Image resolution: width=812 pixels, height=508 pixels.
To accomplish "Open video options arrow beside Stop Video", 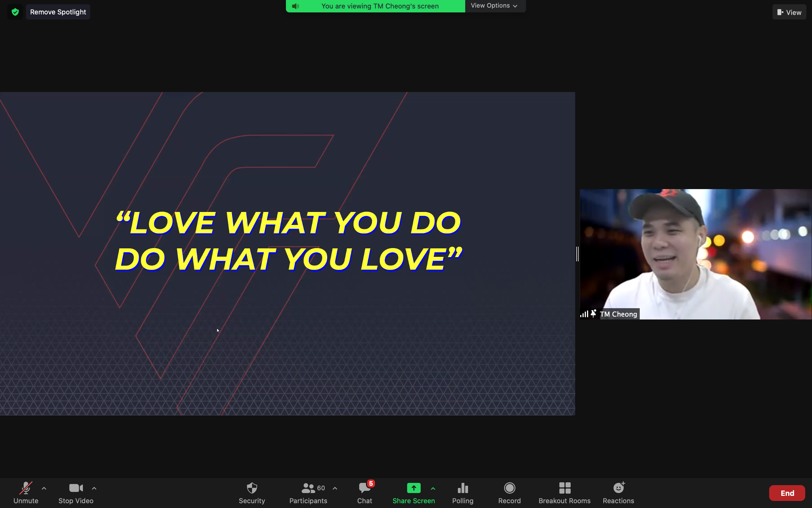I will coord(94,488).
